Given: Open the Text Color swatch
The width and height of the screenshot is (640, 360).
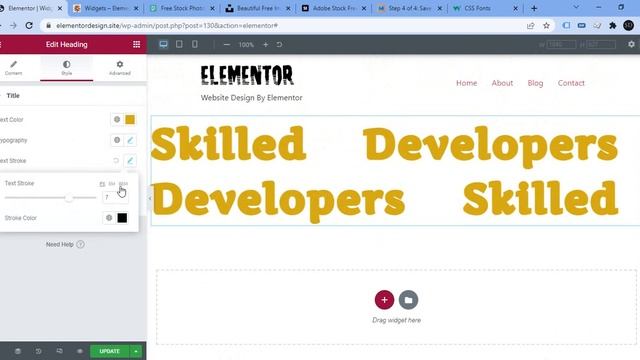Looking at the screenshot, I should tap(130, 120).
